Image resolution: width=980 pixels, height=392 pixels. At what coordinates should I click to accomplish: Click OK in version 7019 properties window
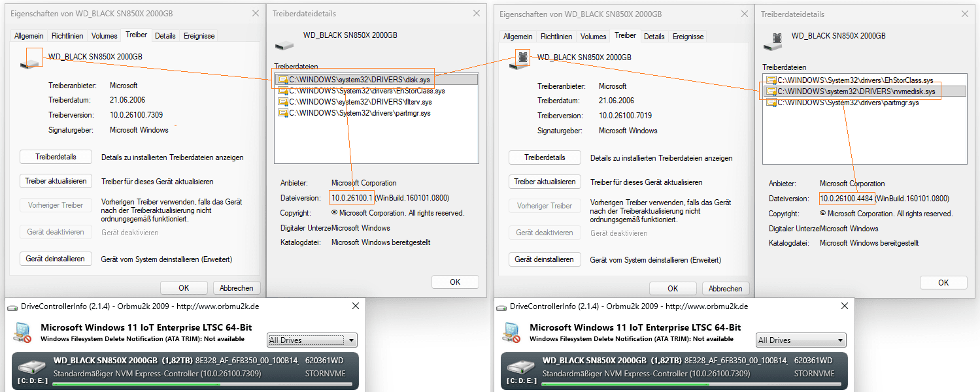[x=673, y=288]
